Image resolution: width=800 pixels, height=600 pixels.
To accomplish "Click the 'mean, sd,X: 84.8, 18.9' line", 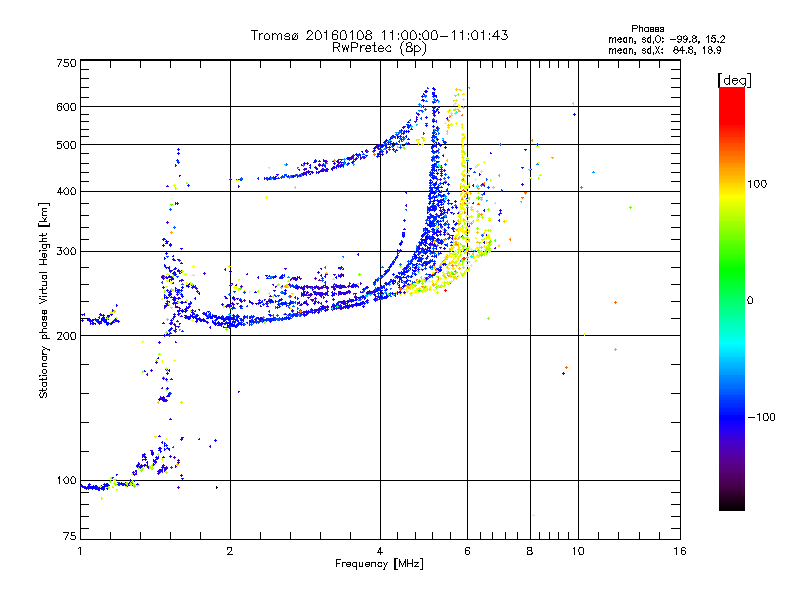I will click(x=665, y=50).
